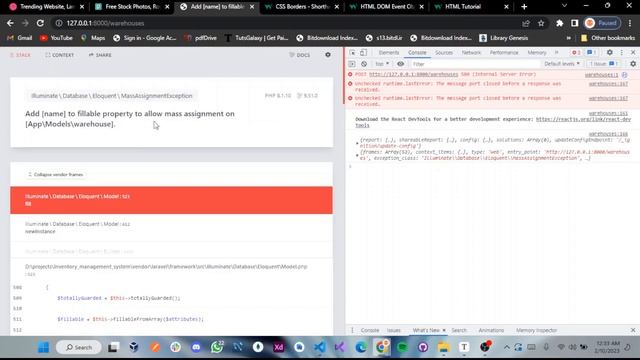Open Ignition settings gear icon
The width and height of the screenshot is (640, 360).
point(328,55)
